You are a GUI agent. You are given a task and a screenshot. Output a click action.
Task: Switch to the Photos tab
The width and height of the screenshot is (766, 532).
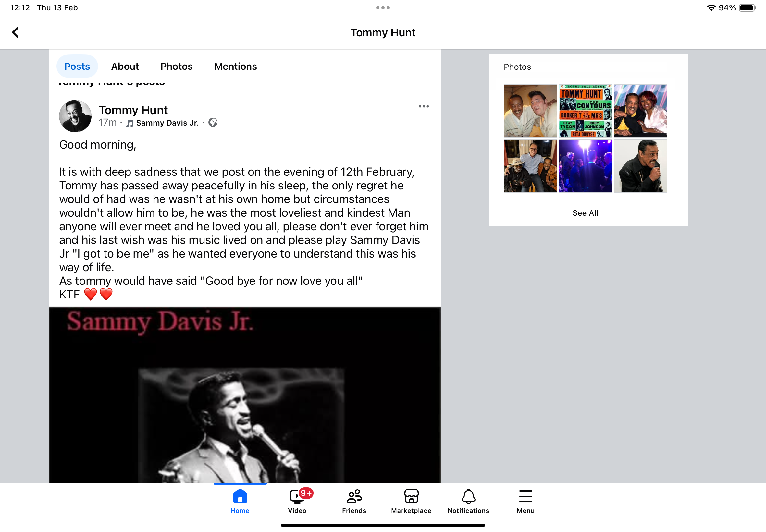tap(177, 66)
